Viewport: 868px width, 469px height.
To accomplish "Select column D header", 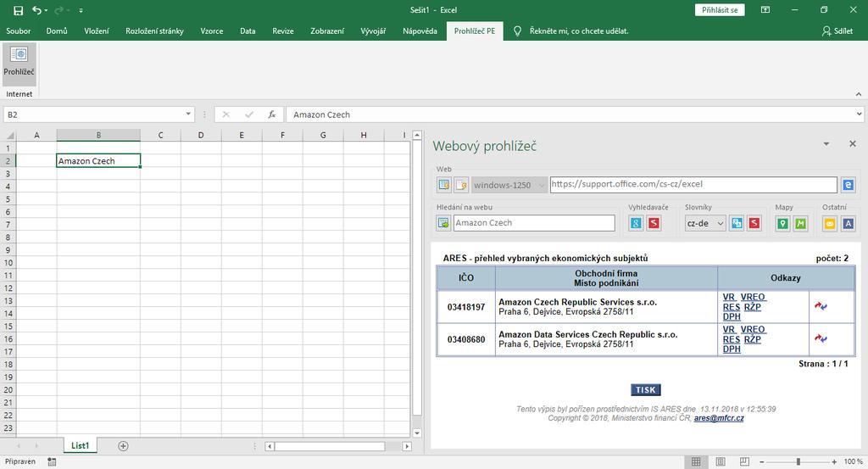I will [x=201, y=135].
